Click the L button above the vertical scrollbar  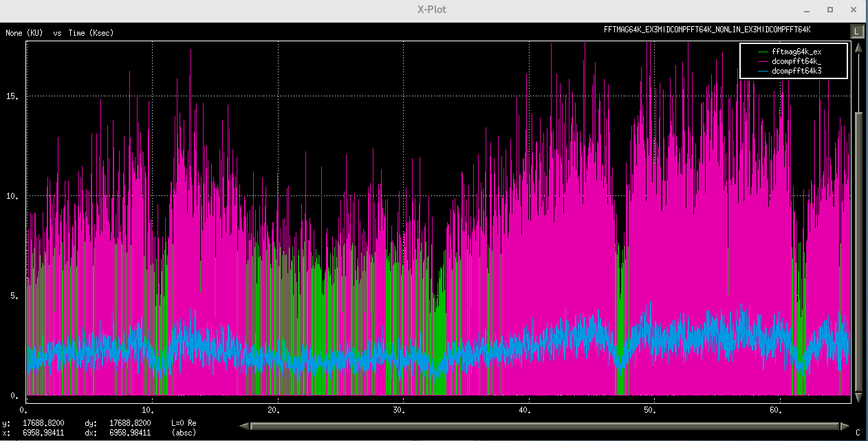click(856, 32)
